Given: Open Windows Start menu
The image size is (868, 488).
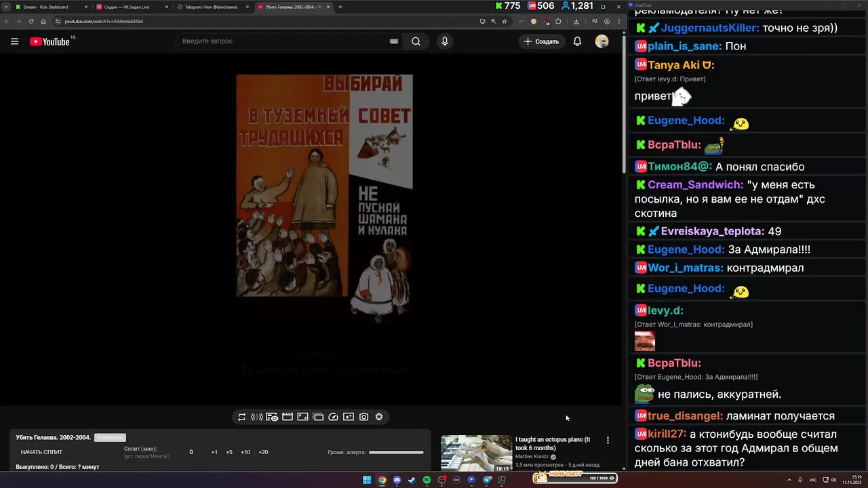Looking at the screenshot, I should [367, 480].
